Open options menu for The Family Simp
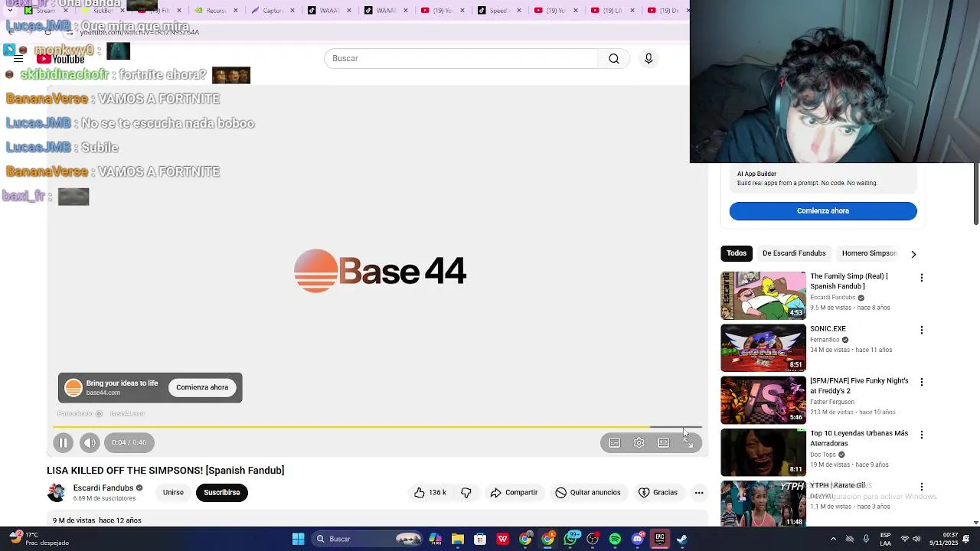The image size is (980, 551). pos(922,278)
